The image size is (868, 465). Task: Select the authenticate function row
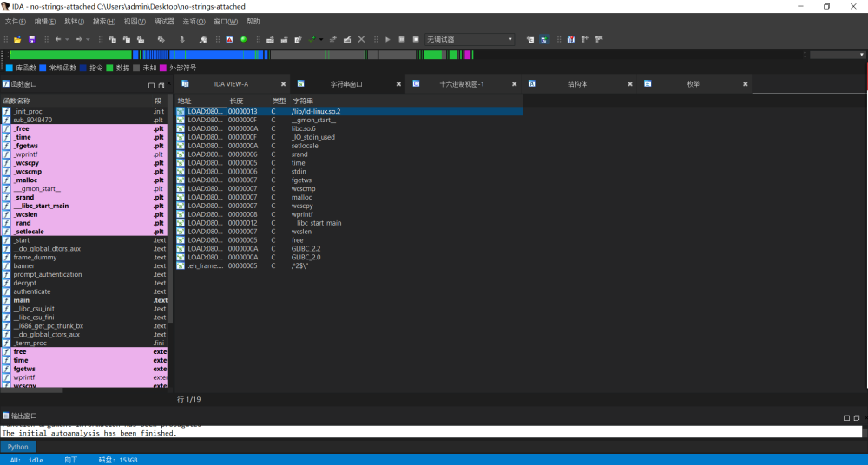coord(84,291)
